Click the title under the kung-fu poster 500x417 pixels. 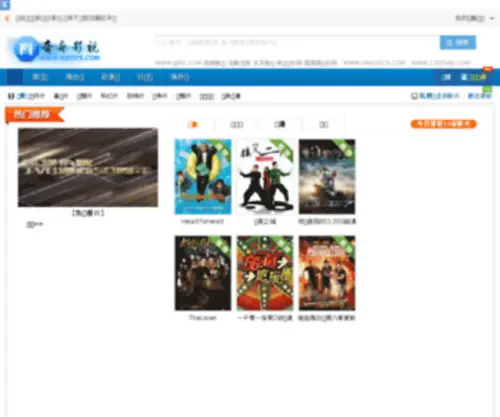[x=265, y=221]
